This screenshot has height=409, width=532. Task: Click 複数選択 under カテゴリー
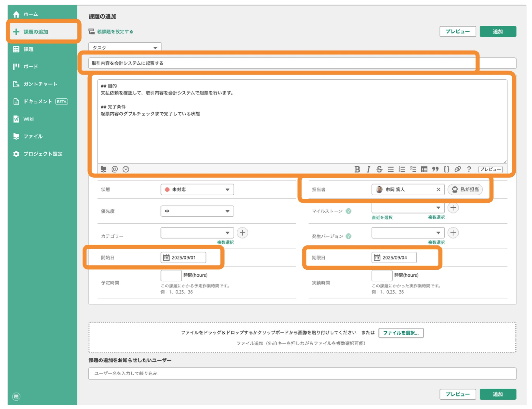click(x=225, y=242)
